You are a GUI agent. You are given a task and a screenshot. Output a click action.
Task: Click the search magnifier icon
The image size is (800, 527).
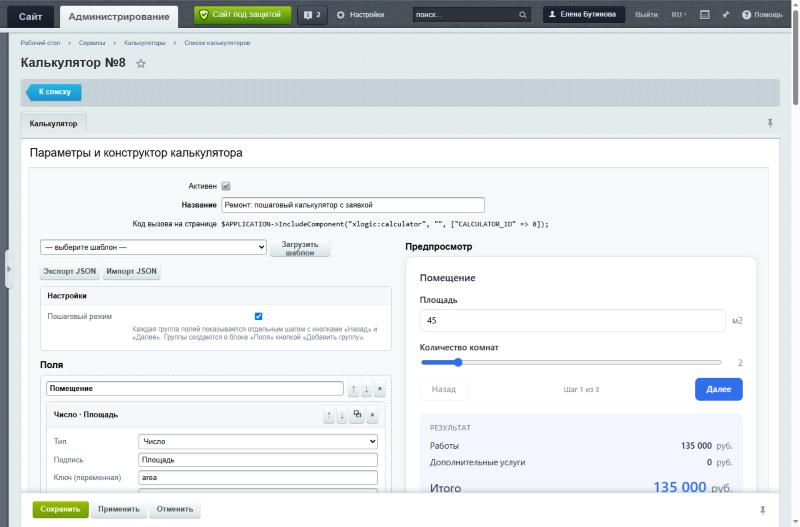click(x=522, y=15)
